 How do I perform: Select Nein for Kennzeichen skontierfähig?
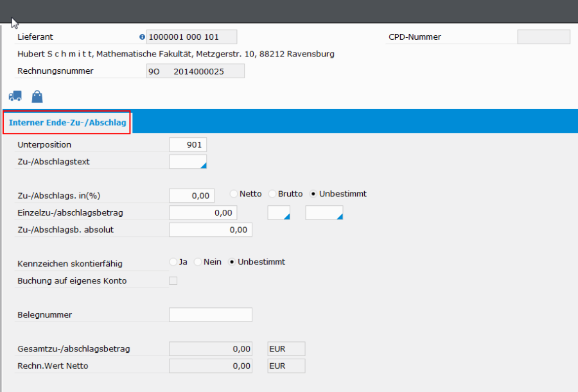(x=198, y=262)
